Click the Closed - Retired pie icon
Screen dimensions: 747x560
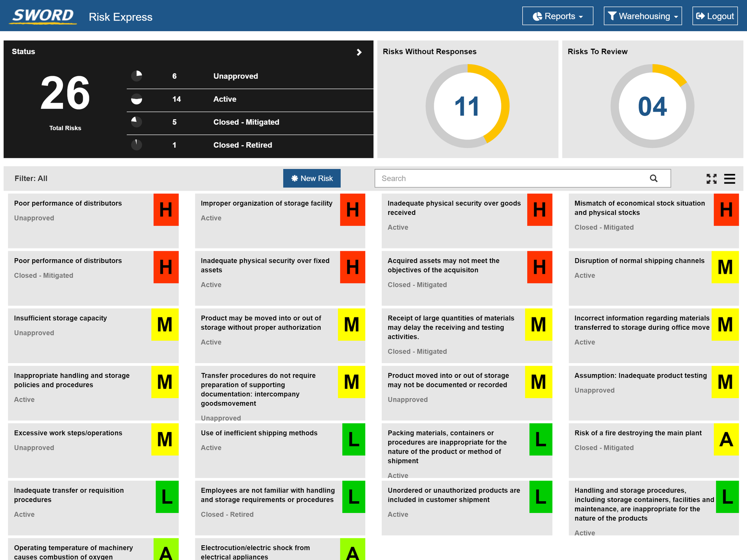pos(137,145)
